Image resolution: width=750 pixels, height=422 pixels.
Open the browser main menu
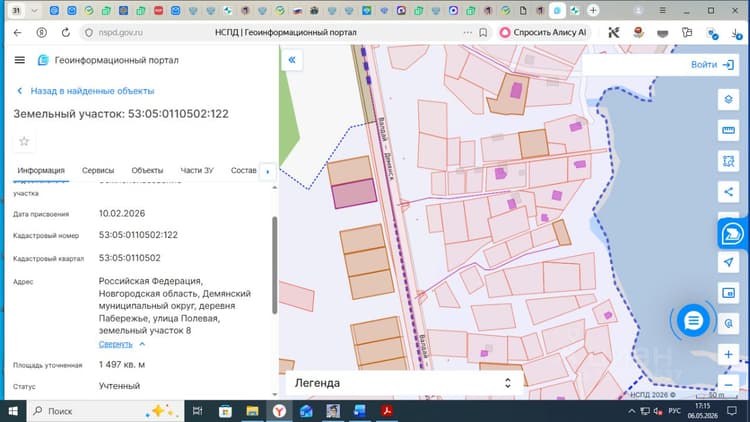[x=662, y=10]
